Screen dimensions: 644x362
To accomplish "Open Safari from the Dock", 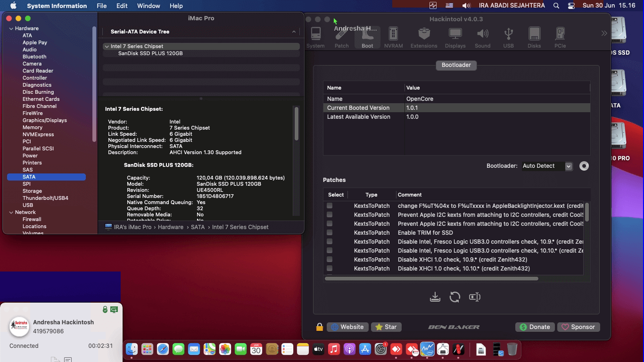I will tap(163, 349).
